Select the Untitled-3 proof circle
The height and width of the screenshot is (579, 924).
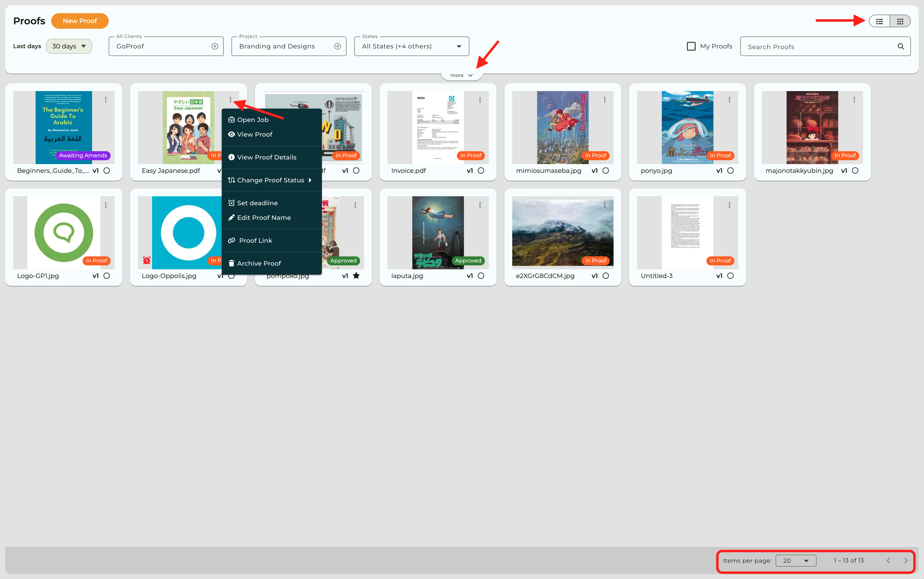[730, 276]
